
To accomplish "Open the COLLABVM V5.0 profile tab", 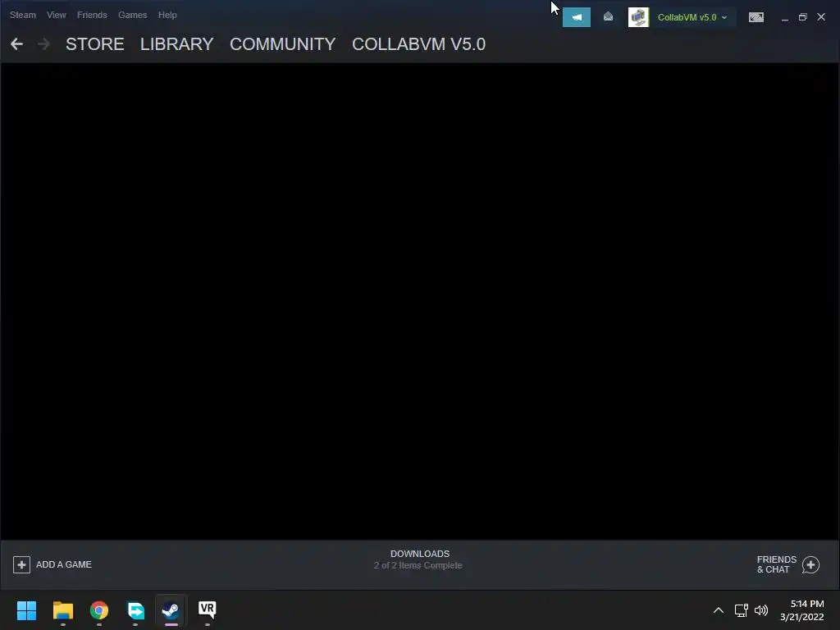I will [x=418, y=44].
